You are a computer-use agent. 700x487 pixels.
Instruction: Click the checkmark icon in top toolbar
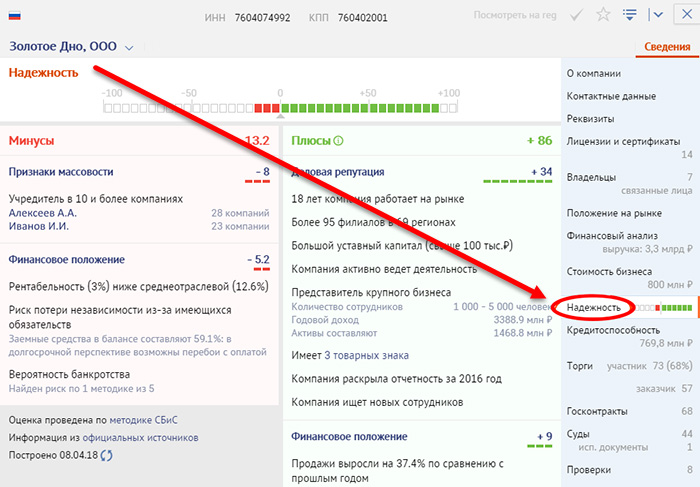(576, 16)
